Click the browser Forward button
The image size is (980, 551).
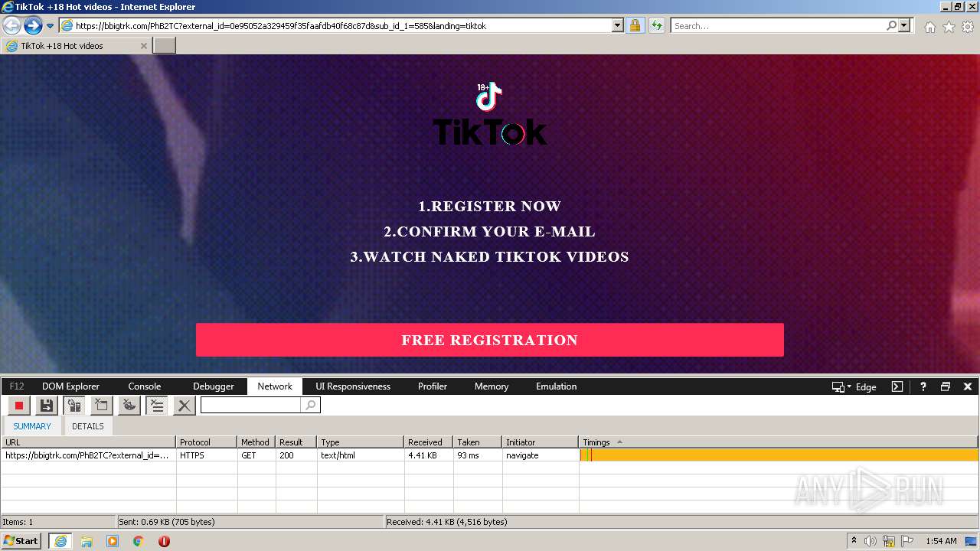[33, 25]
